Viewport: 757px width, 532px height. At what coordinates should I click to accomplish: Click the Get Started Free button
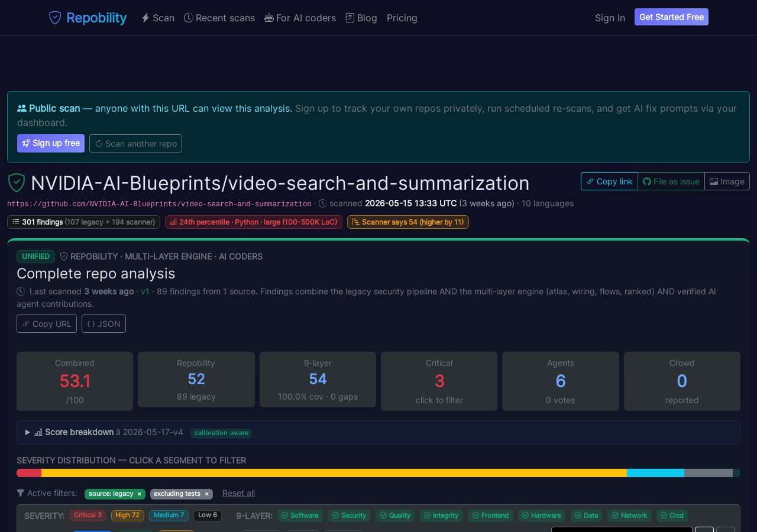[671, 17]
